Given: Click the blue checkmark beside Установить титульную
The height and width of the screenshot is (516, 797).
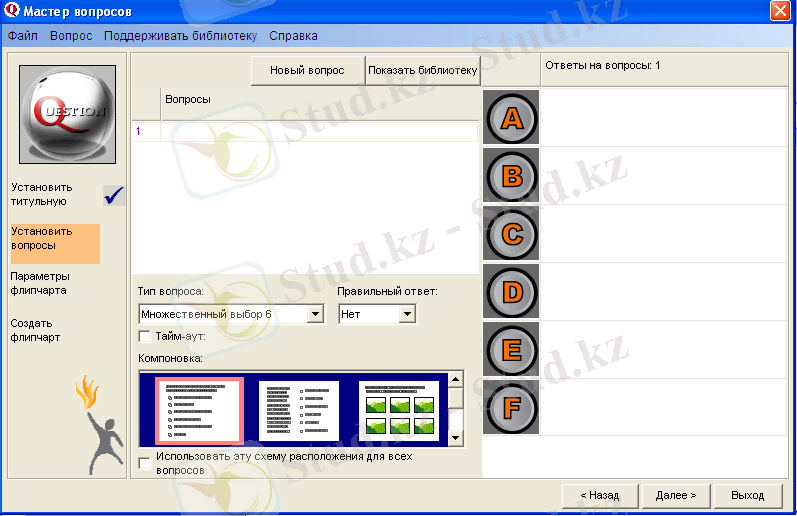Looking at the screenshot, I should 114,195.
